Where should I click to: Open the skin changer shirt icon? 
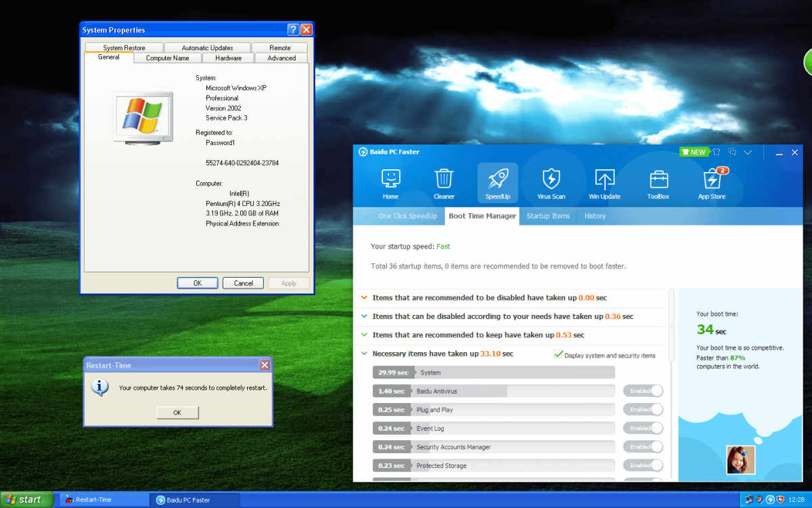(x=716, y=152)
